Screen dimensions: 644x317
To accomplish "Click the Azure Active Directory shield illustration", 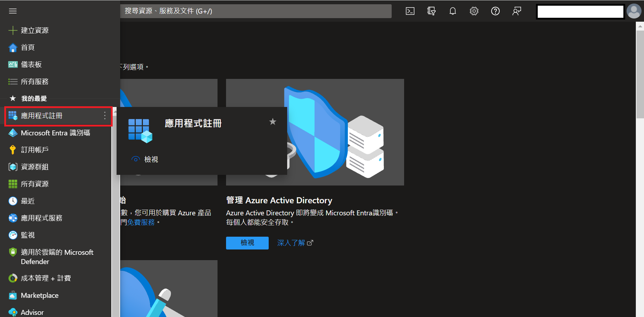I will [x=315, y=132].
